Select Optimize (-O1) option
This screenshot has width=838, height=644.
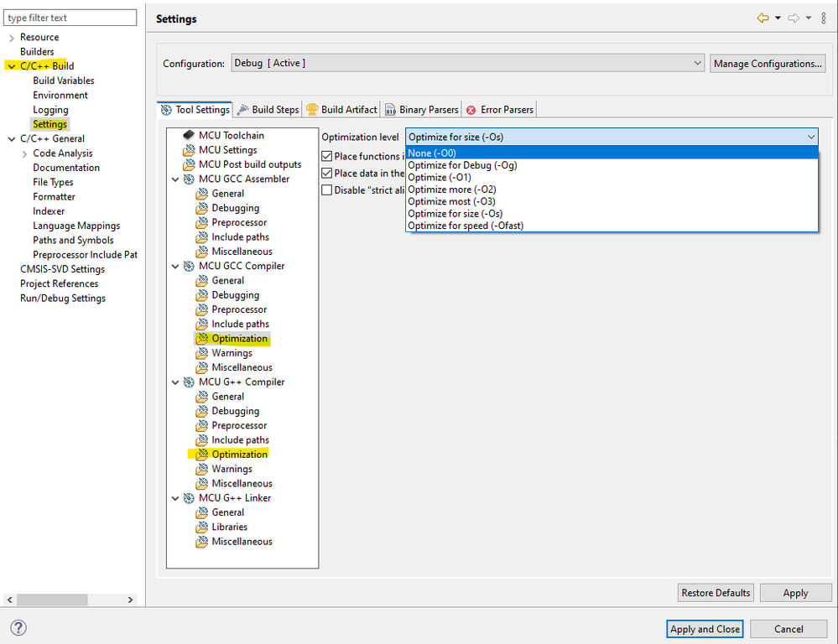612,178
